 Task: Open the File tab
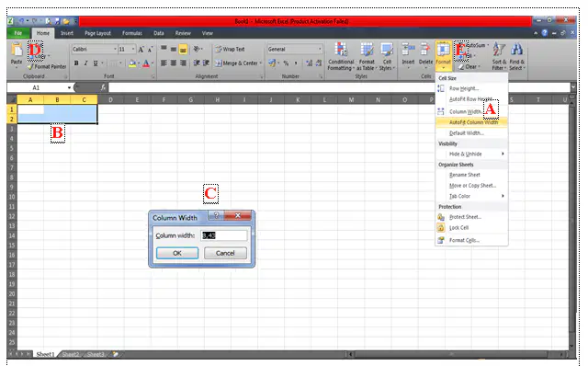[x=18, y=33]
